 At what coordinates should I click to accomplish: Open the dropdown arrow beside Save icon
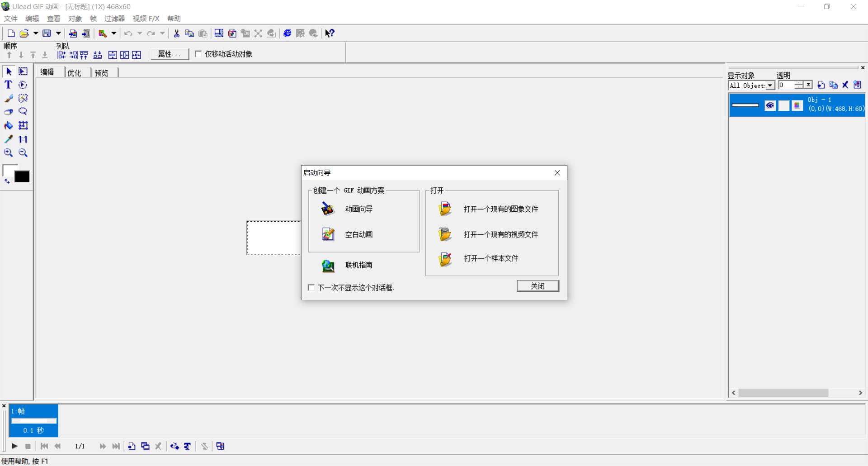click(x=58, y=33)
